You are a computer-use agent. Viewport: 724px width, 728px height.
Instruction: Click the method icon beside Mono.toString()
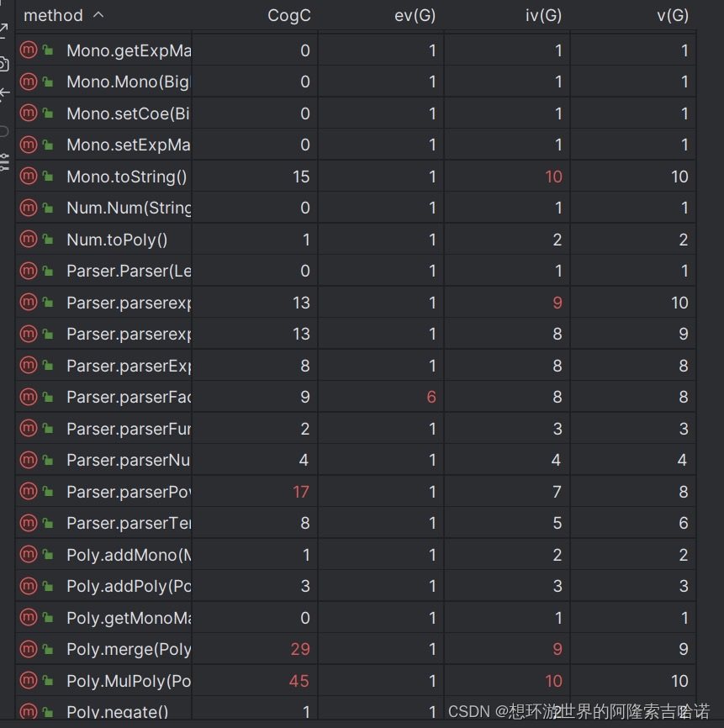click(x=29, y=176)
